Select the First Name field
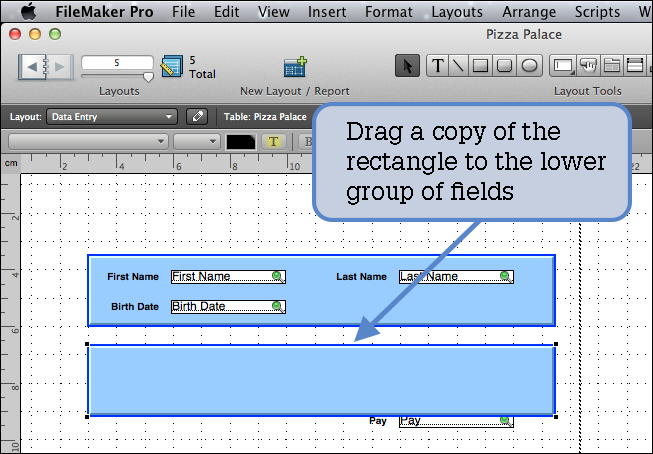Viewport: 653px width, 454px height. point(228,277)
